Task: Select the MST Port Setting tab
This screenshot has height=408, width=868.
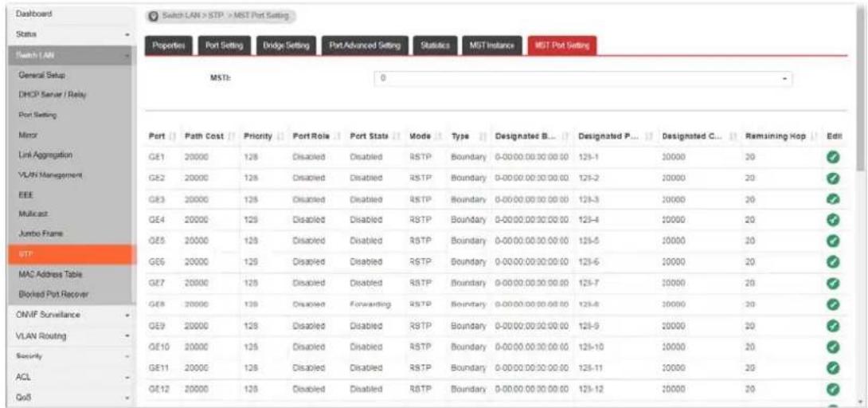Action: point(562,45)
